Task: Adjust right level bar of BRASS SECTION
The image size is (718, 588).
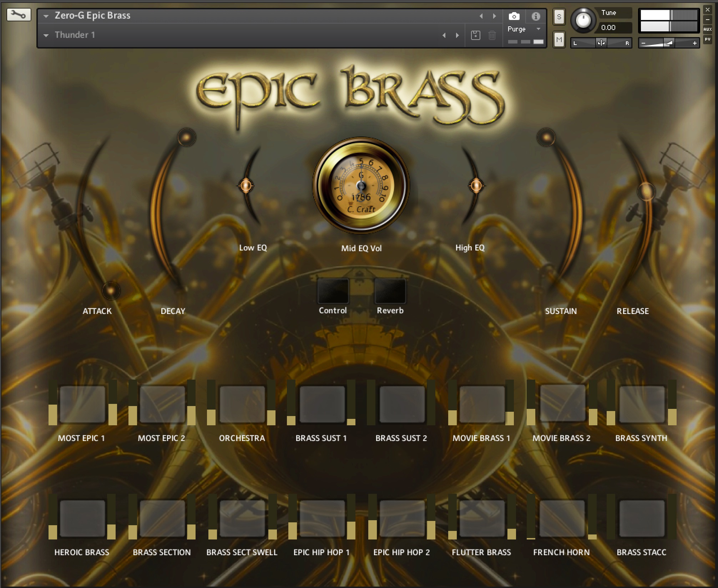Action: 191,517
